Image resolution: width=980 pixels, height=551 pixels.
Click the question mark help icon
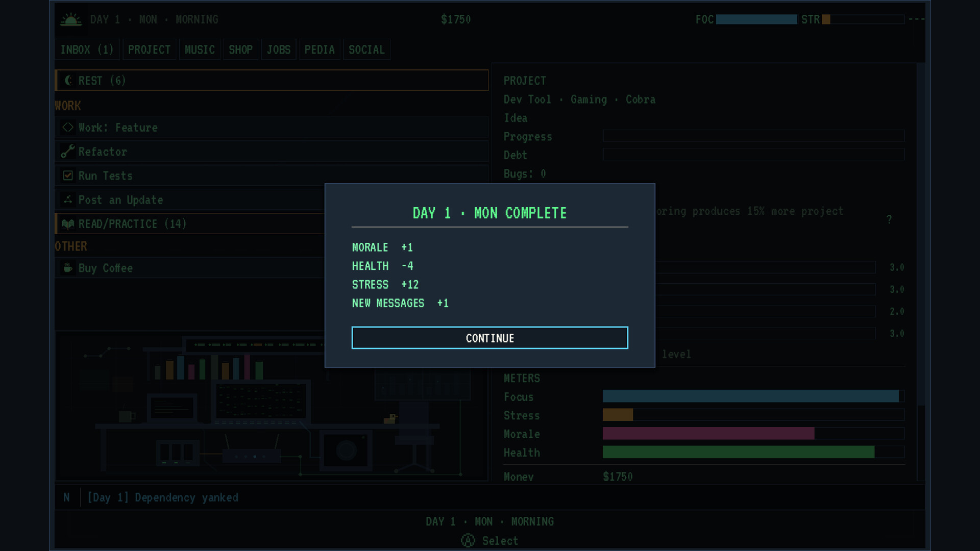point(889,219)
